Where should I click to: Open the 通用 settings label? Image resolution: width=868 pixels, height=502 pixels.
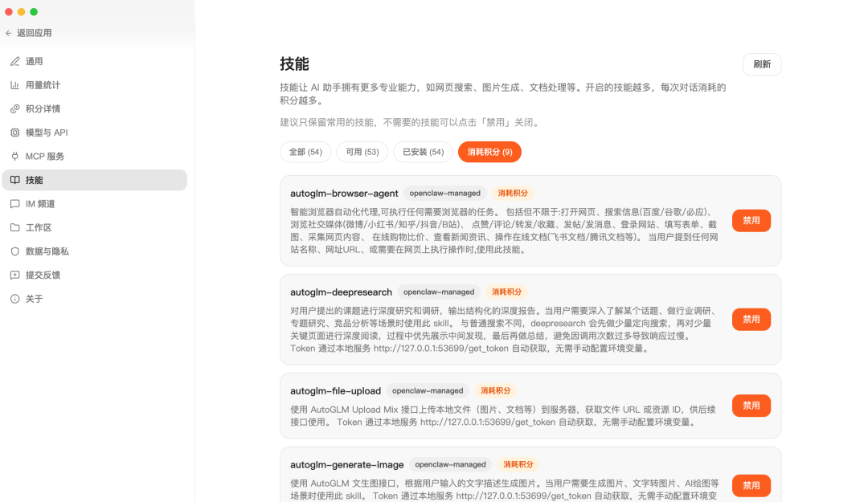35,61
